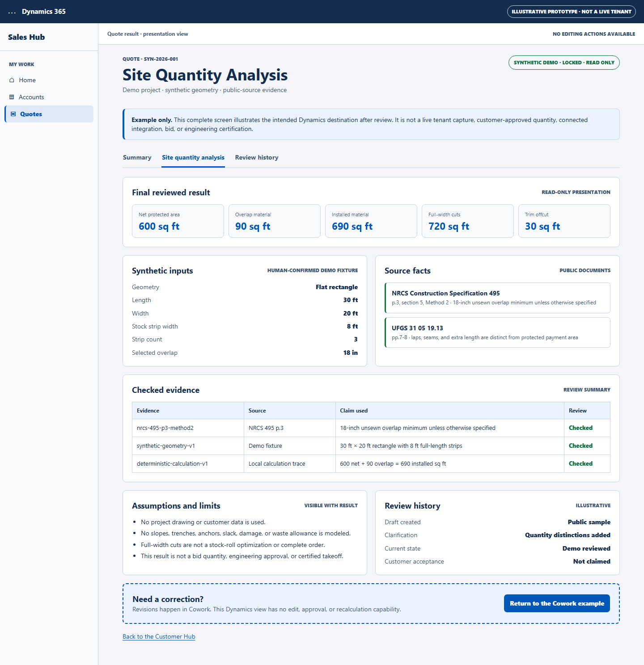
Task: Click the Full-width cuts 720 sq ft card
Action: 468,221
